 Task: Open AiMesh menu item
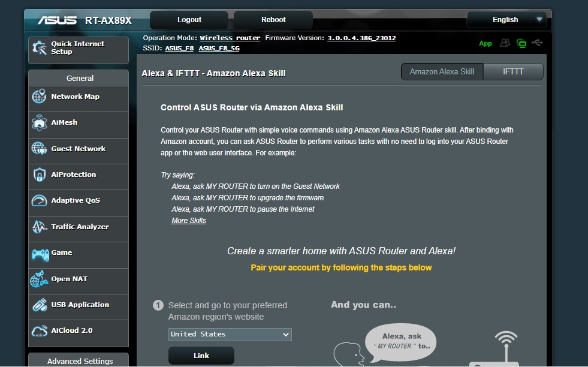(79, 125)
